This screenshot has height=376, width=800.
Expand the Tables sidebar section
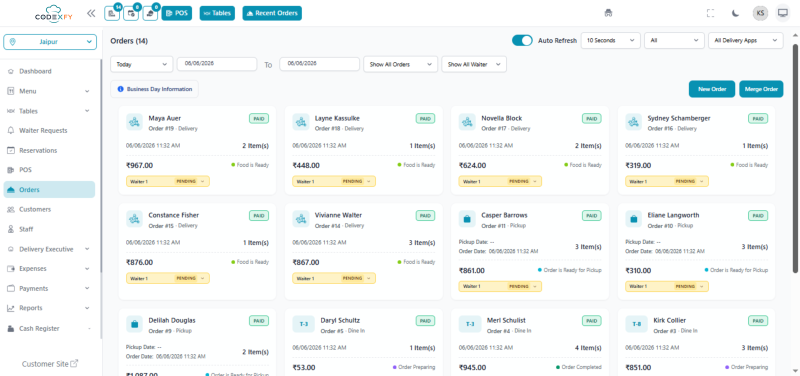pos(49,111)
